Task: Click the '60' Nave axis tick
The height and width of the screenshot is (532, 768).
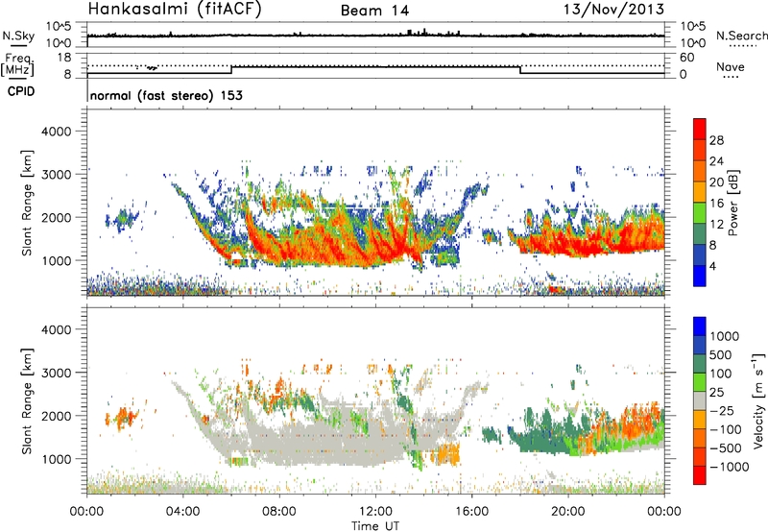Action: click(686, 58)
